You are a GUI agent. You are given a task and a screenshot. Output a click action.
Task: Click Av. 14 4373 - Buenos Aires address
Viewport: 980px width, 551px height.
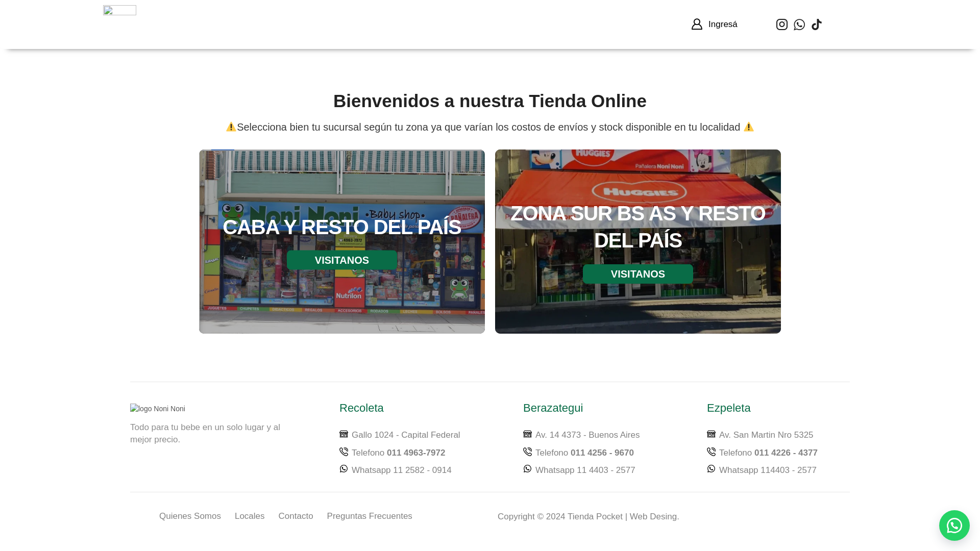[587, 435]
